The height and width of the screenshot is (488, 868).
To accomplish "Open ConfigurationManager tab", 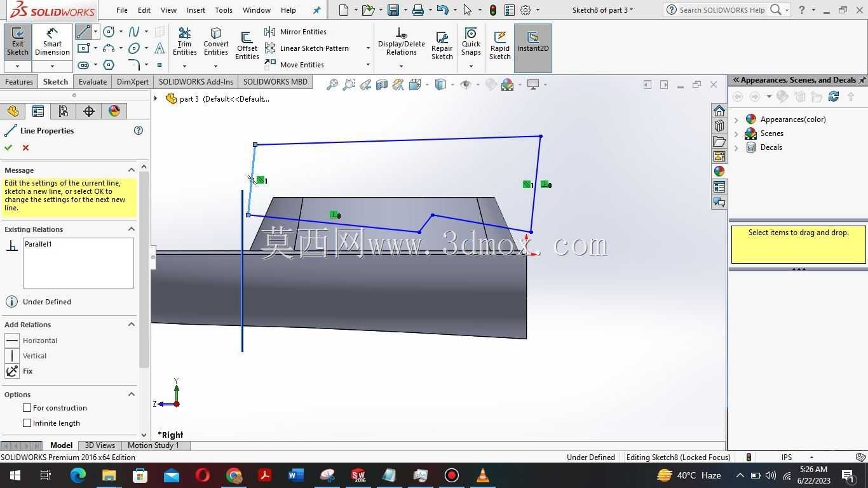I will pos(64,111).
